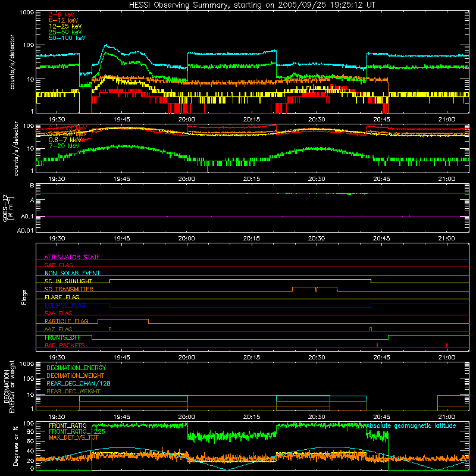Click the DECIMATION_ENERGY legend label

[76, 368]
